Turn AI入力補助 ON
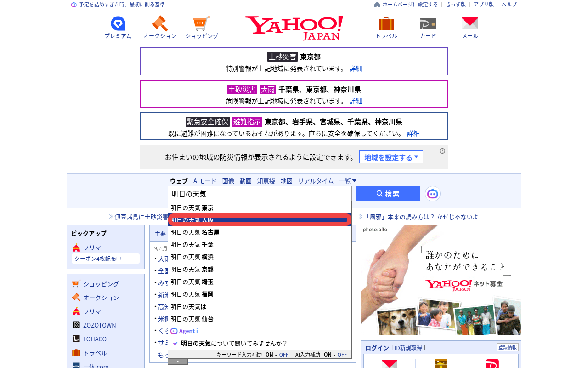The width and height of the screenshot is (588, 368). 328,355
